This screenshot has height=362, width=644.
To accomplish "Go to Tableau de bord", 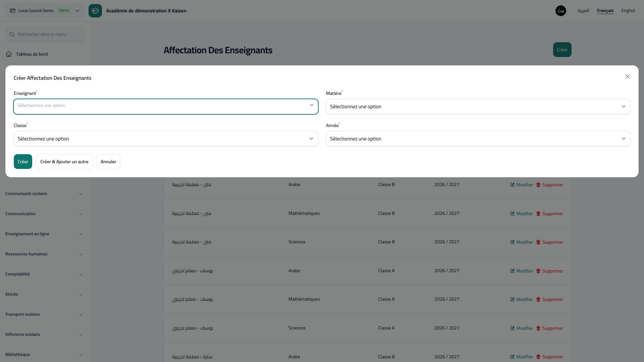I will point(32,54).
